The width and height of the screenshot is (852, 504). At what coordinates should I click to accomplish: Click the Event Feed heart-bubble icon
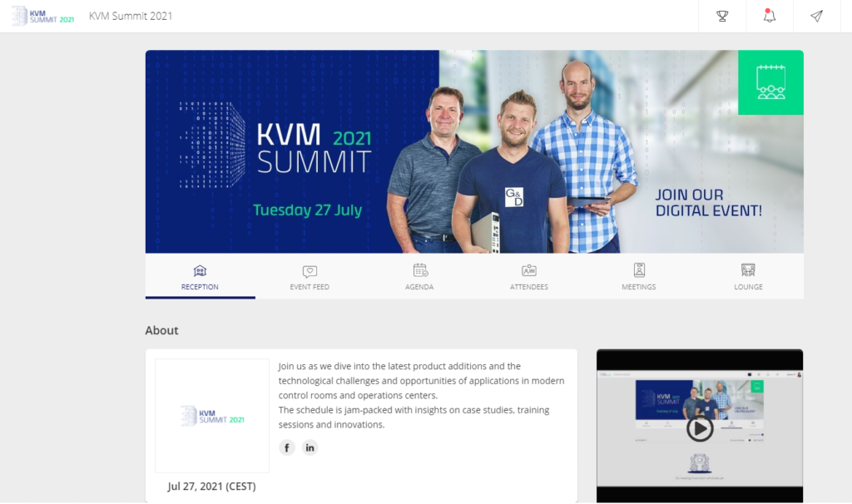click(x=310, y=271)
